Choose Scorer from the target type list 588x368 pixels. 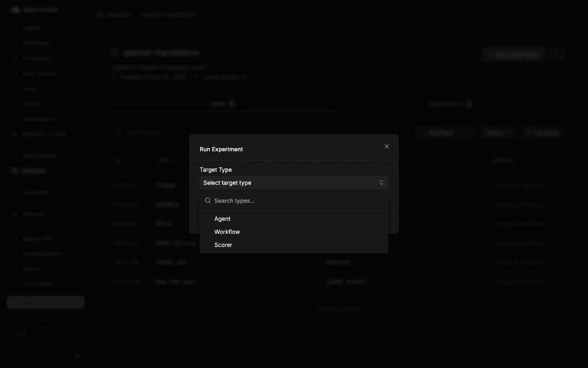223,245
